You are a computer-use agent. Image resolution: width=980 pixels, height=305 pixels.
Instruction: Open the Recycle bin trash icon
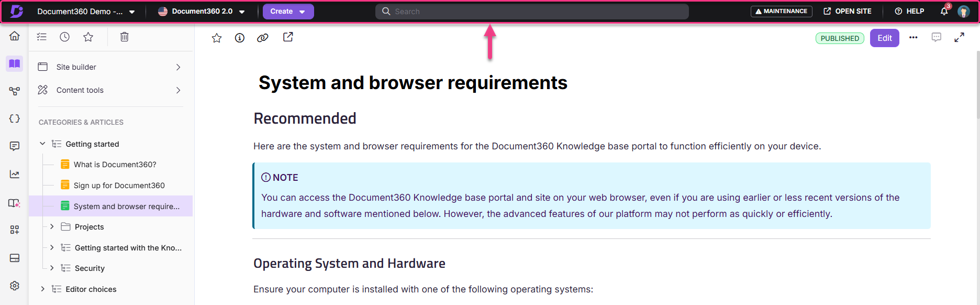(x=125, y=37)
